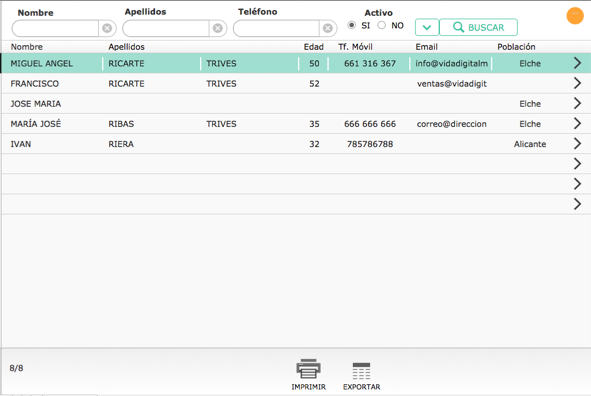Select the MARÍA JOSÉ name cell
Screen dimensions: 591x396
36,124
